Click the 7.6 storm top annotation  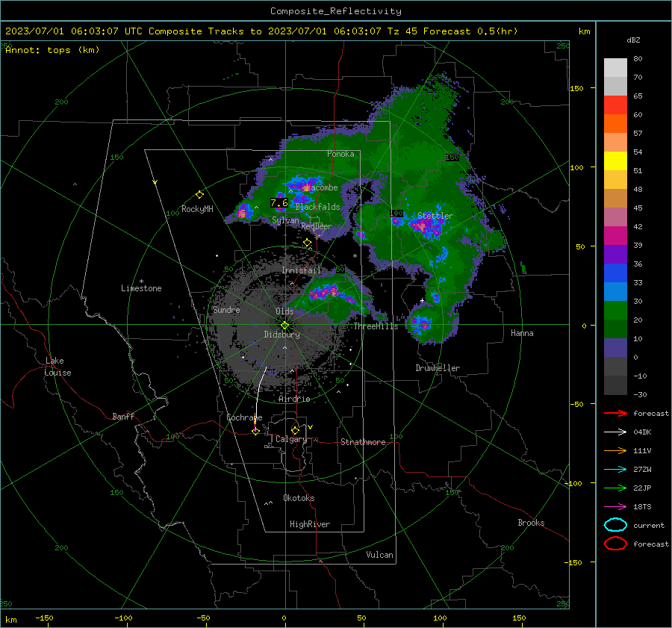[279, 203]
